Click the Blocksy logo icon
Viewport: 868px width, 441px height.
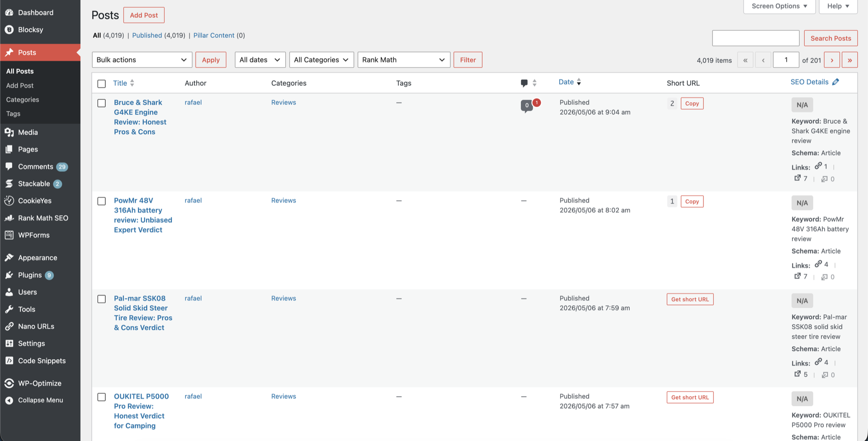click(9, 30)
